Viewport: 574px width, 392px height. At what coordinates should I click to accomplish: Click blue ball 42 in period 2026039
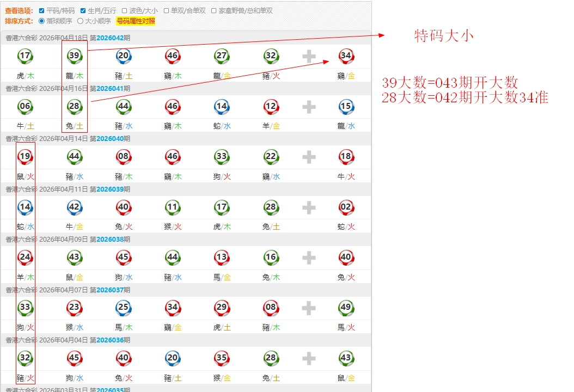coord(74,207)
